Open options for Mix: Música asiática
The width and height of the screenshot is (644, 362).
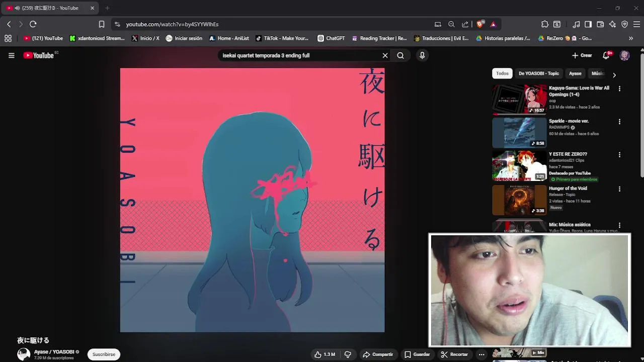tap(619, 226)
